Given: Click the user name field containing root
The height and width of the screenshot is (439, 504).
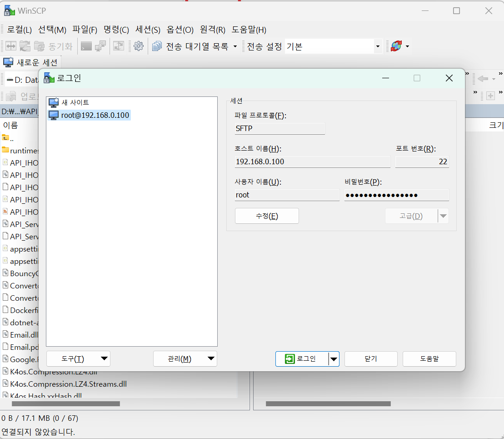Looking at the screenshot, I should coord(287,195).
